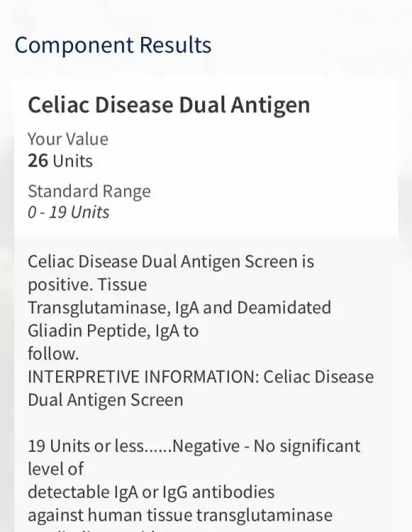The height and width of the screenshot is (532, 412).
Task: Click the 0 - 19 Units range text
Action: pos(69,212)
